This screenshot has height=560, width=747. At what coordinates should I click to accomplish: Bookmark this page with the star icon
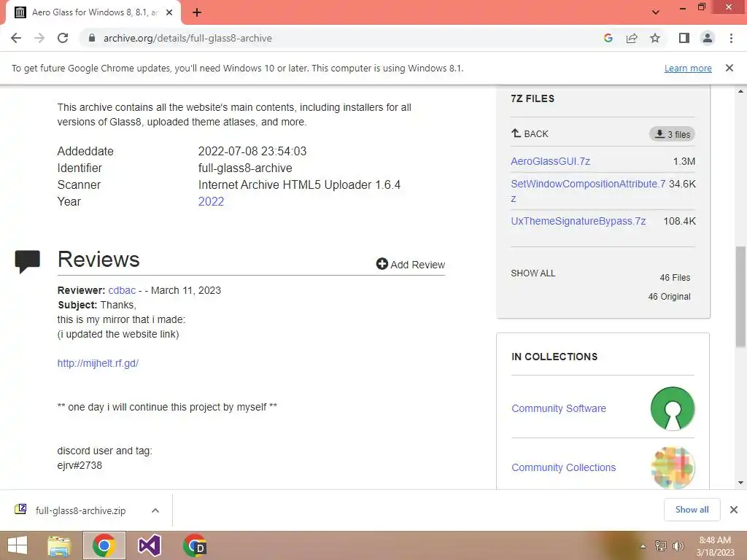(655, 38)
